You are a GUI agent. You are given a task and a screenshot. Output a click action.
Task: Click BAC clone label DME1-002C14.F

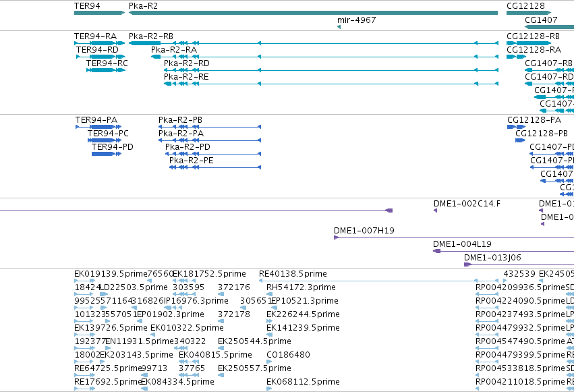467,204
